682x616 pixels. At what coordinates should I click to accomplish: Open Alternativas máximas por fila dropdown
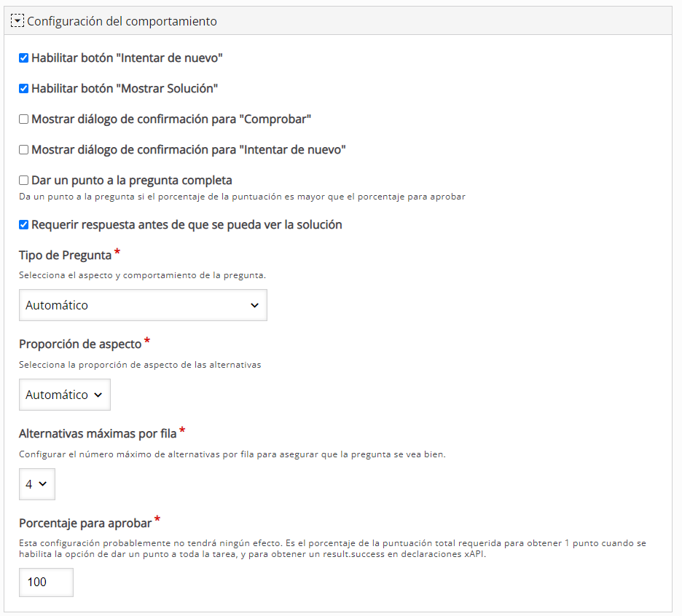pos(37,484)
